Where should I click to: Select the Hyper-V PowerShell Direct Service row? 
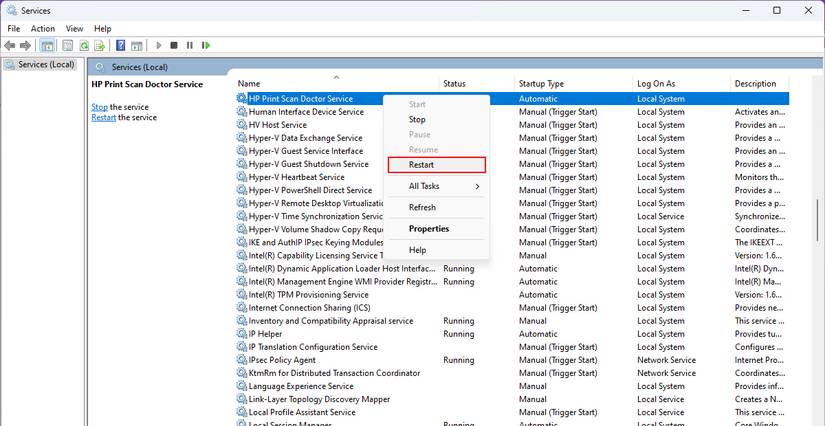coord(511,190)
